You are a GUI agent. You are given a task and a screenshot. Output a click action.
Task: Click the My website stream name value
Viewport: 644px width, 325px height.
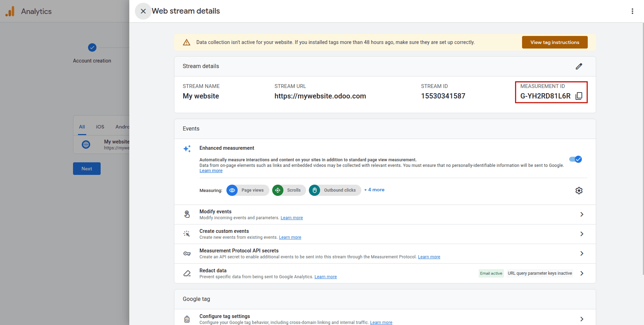coord(201,96)
